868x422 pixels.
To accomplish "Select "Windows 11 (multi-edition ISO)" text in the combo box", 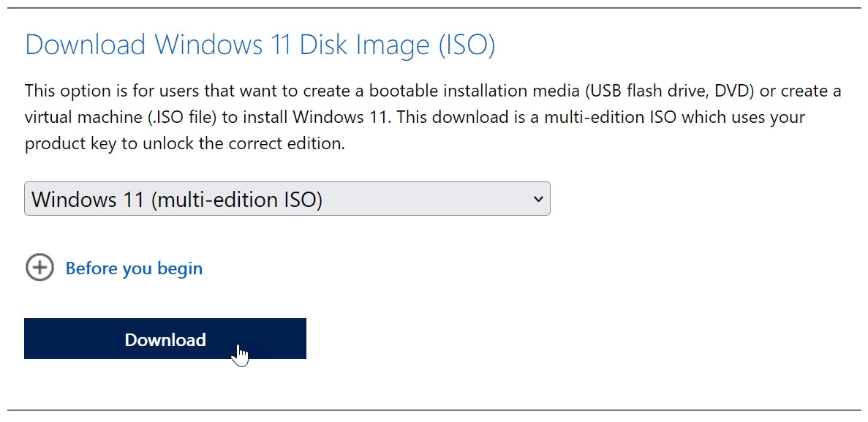I will tap(177, 199).
